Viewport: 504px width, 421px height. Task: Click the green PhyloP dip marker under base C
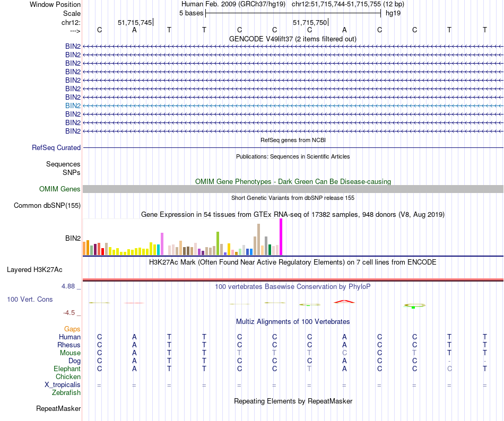coord(413,308)
